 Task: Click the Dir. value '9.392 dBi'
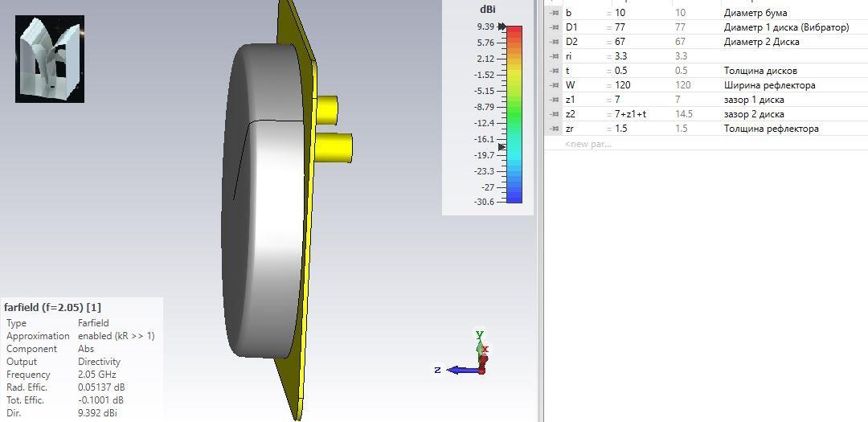point(97,412)
